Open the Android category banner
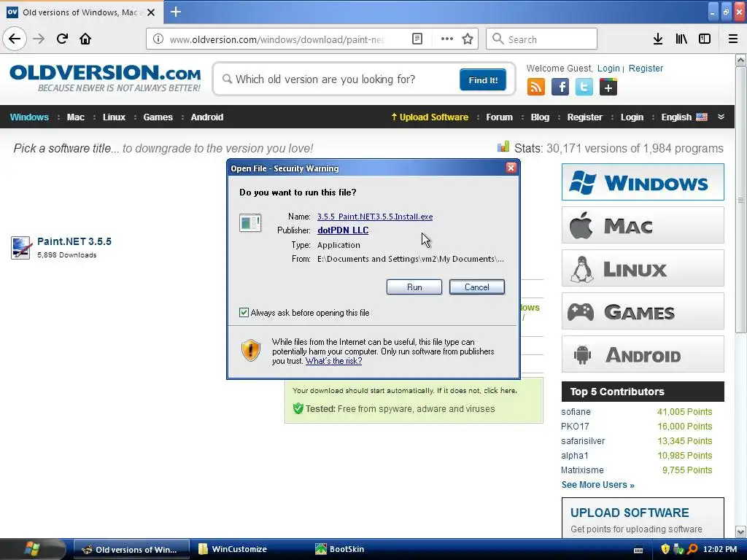This screenshot has width=747, height=560. [x=643, y=354]
